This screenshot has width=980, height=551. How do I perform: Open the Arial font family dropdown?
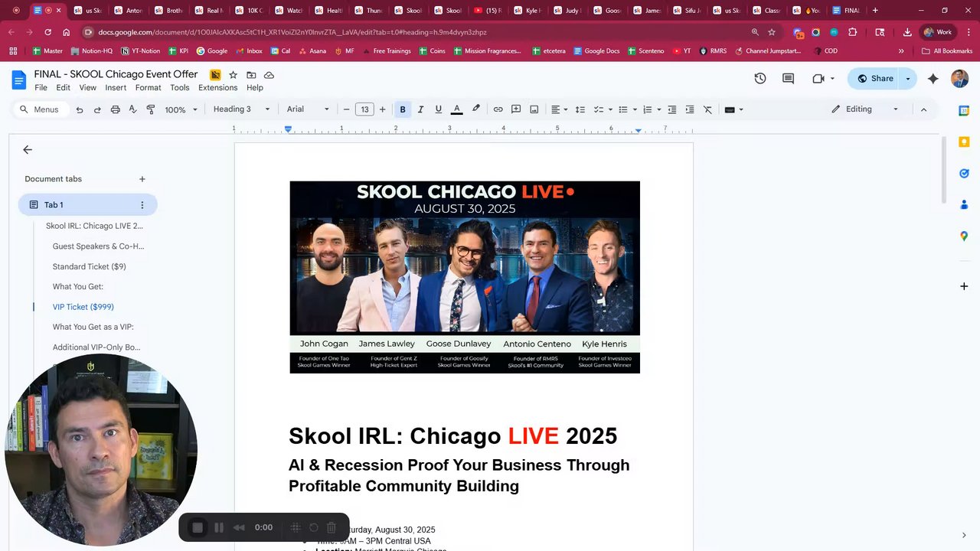pos(308,109)
